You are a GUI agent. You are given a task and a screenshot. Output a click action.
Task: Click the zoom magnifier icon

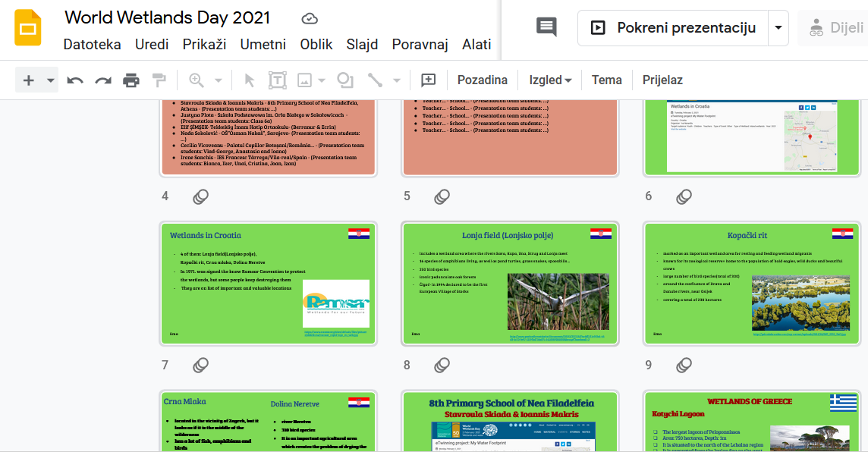coord(196,80)
